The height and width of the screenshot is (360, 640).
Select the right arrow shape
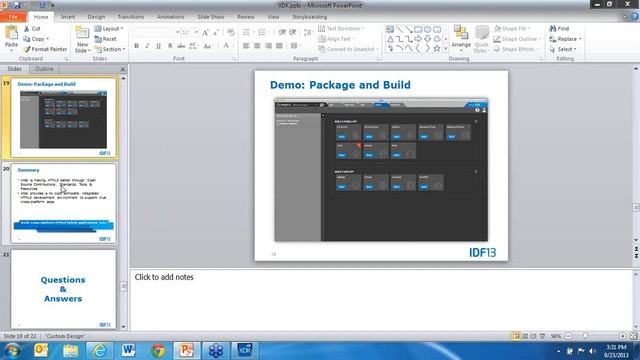click(418, 39)
